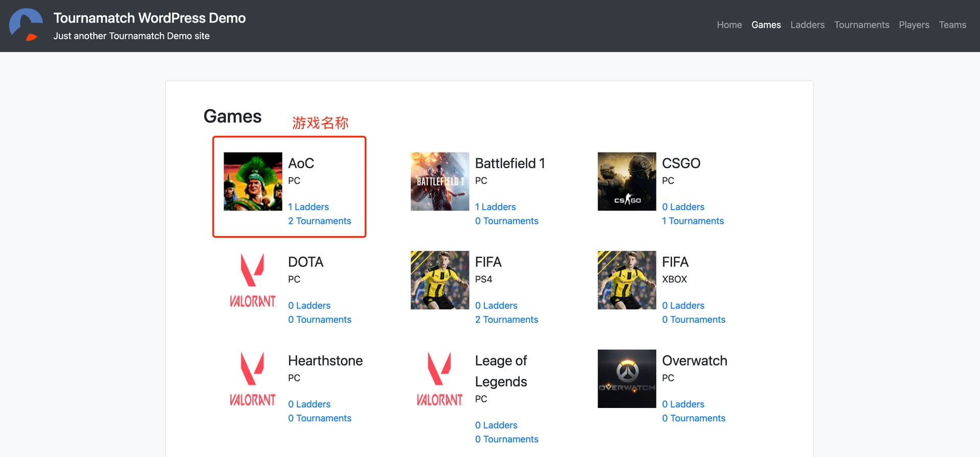980x457 pixels.
Task: Select the Games menu item
Action: [x=766, y=25]
